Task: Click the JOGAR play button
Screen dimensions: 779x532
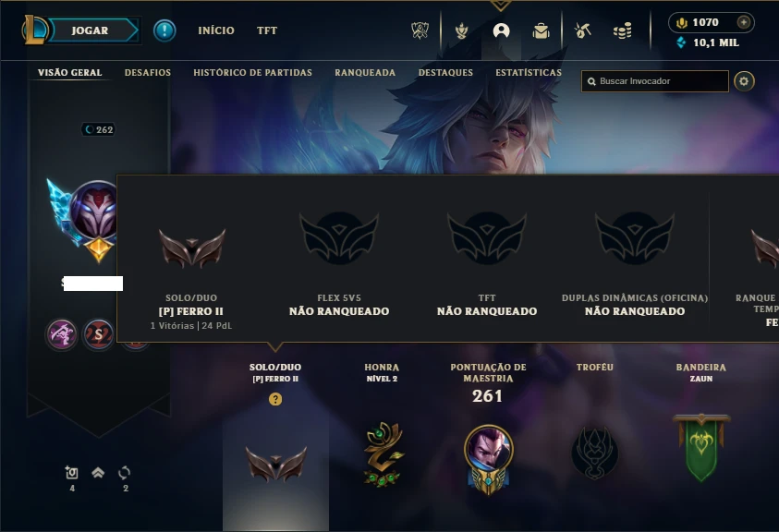Action: [91, 30]
